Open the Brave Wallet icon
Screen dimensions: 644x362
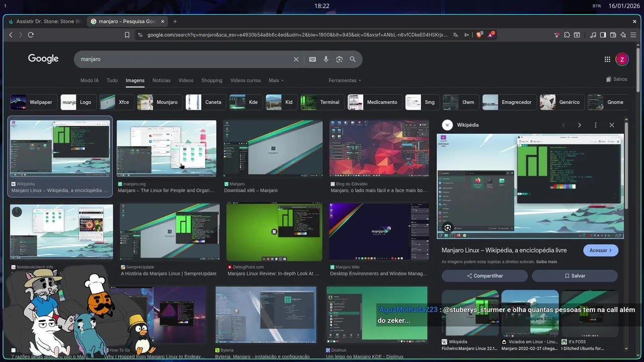613,35
